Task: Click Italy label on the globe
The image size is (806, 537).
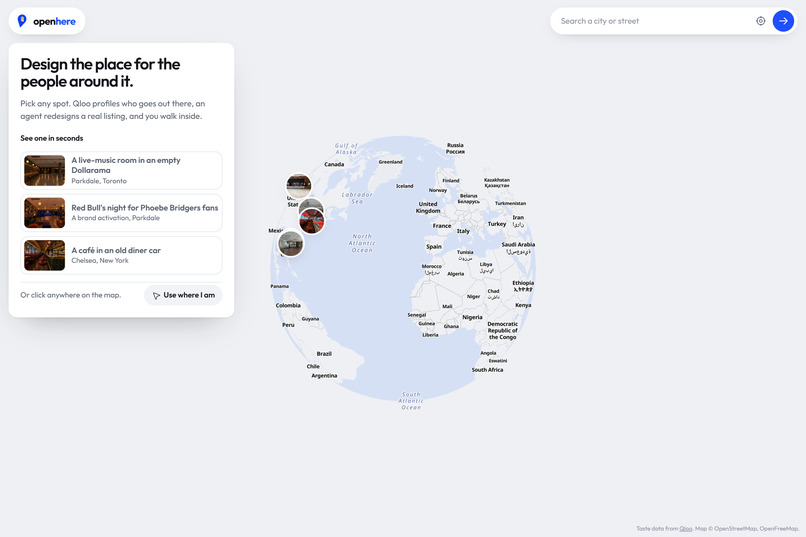Action: coord(463,231)
